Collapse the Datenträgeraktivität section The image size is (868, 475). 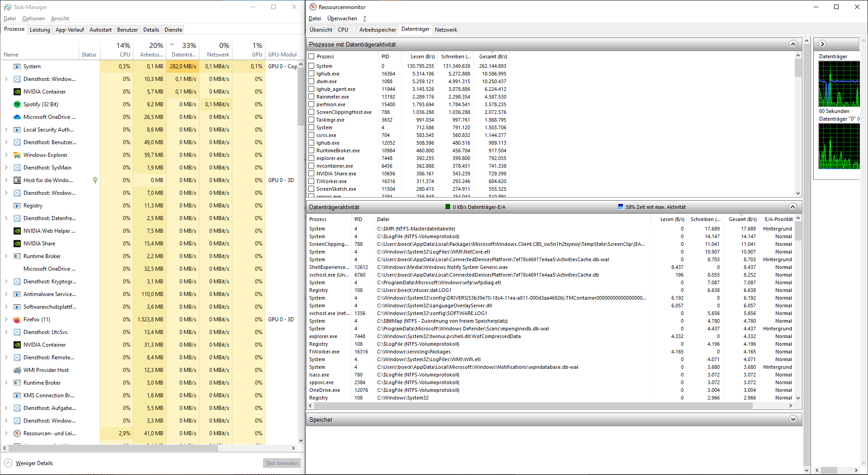(x=793, y=207)
